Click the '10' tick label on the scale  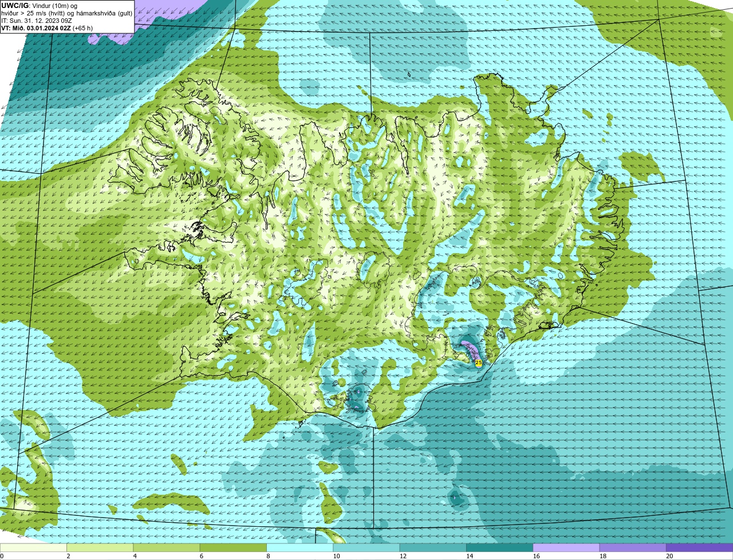tap(336, 556)
